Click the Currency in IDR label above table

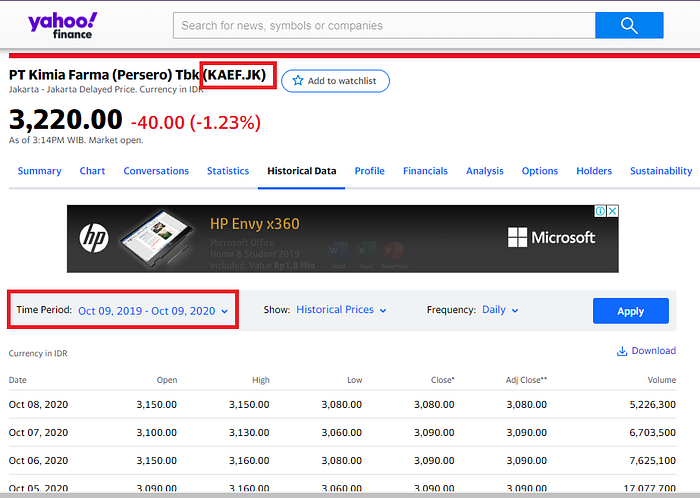pyautogui.click(x=38, y=353)
